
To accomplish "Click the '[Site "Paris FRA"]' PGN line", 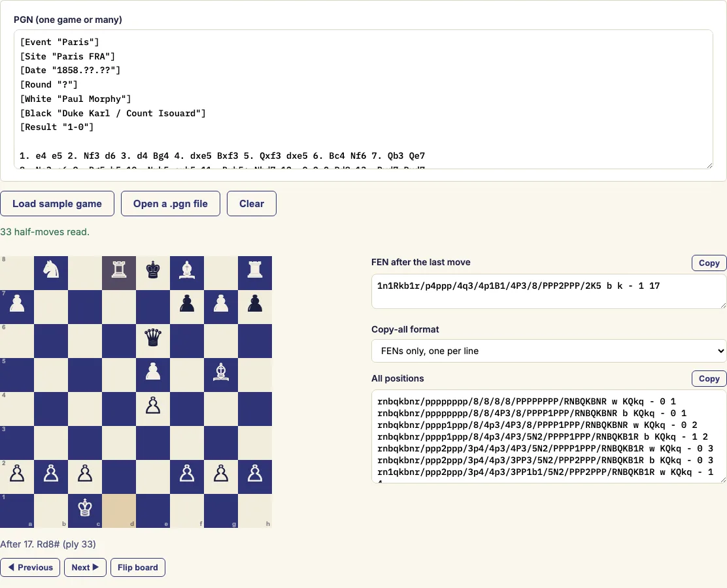I will 67,57.
